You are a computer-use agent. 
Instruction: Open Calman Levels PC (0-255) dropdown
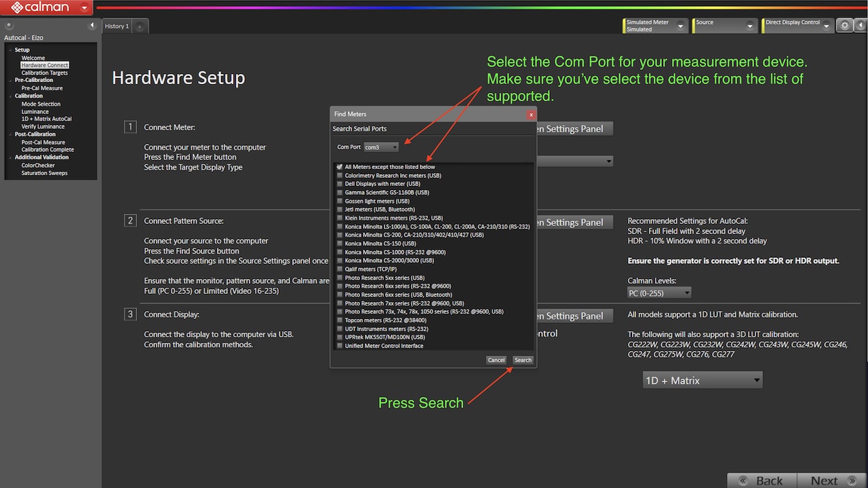[x=660, y=293]
